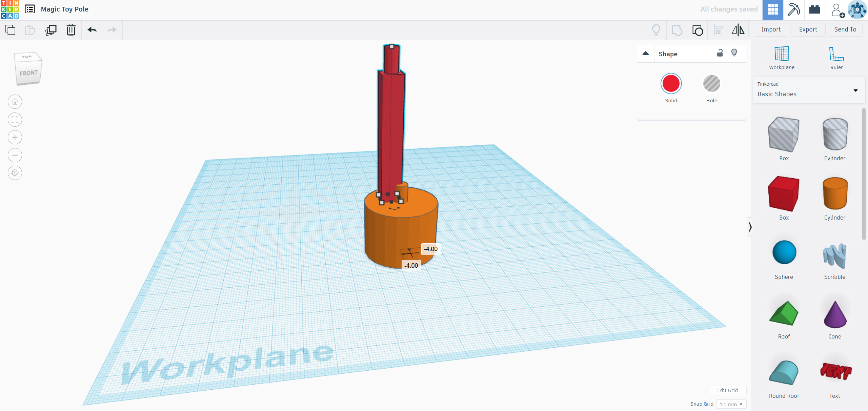Open Snap Grid 1.0 mm dropdown
The width and height of the screenshot is (868, 411).
tap(731, 404)
